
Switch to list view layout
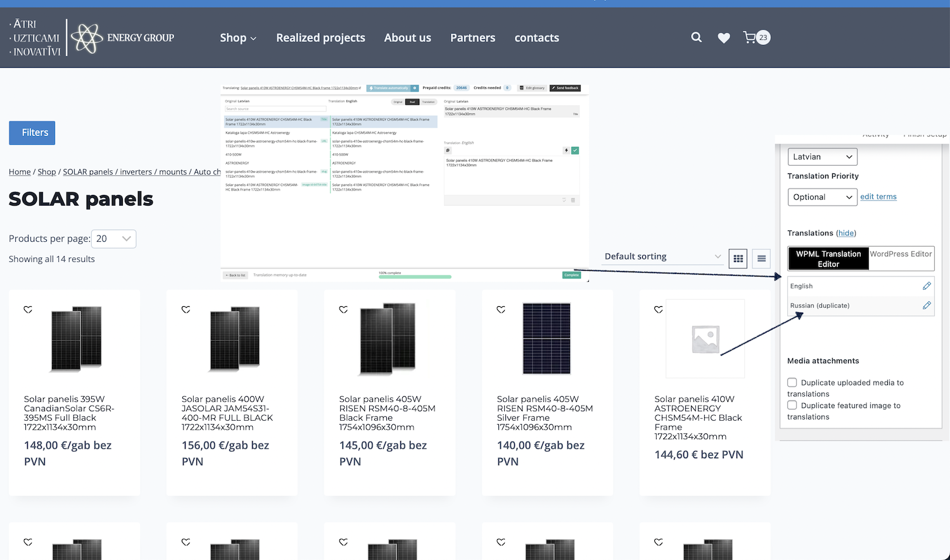[x=761, y=258]
